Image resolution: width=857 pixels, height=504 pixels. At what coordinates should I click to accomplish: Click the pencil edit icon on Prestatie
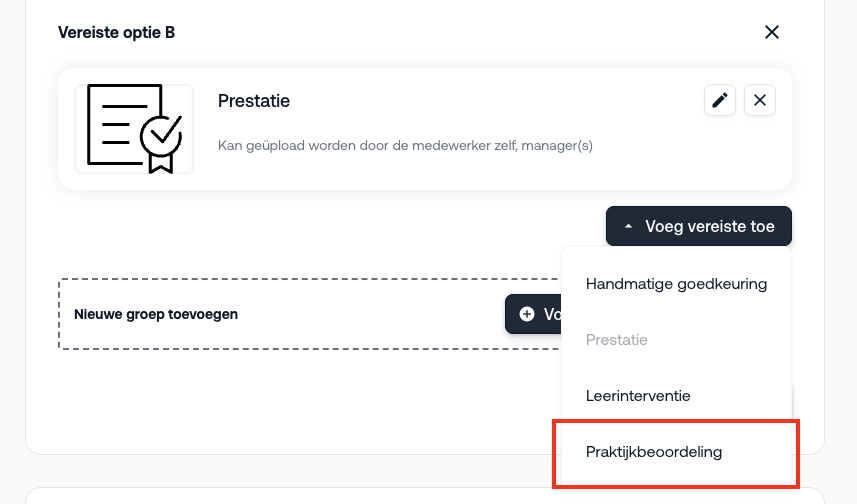719,100
